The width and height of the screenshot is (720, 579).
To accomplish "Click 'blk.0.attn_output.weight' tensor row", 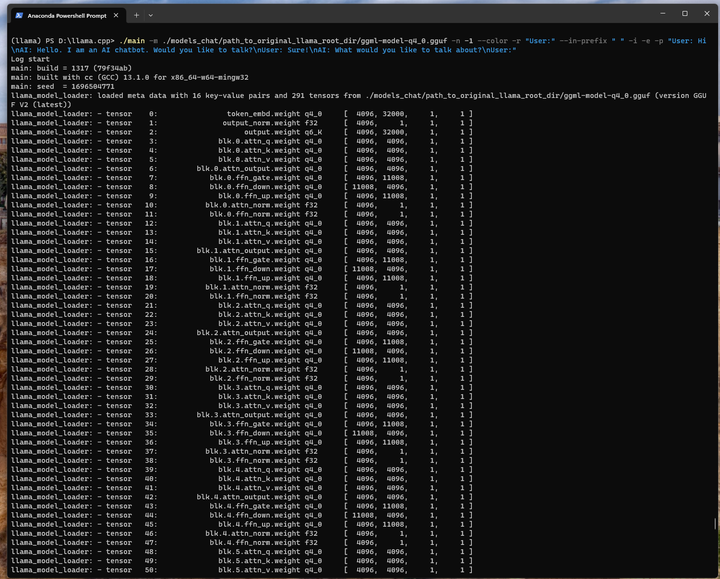I will click(242, 169).
